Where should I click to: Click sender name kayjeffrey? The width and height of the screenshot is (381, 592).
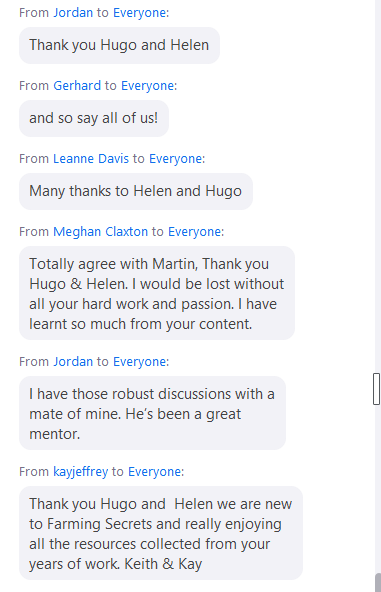pyautogui.click(x=80, y=471)
